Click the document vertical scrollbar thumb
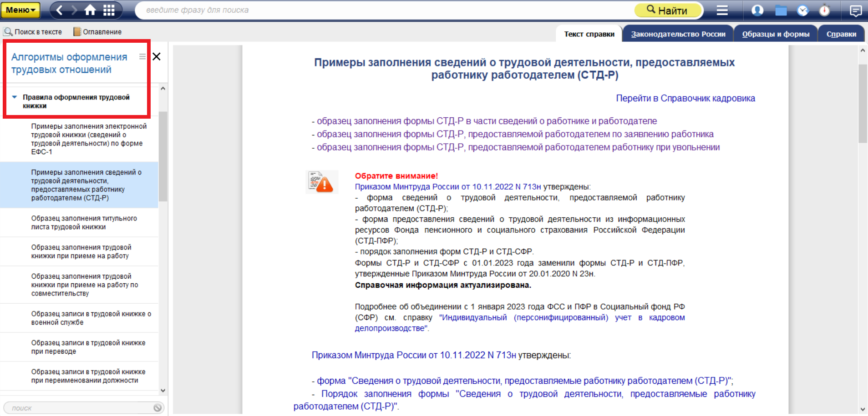The height and width of the screenshot is (416, 868). (x=863, y=104)
